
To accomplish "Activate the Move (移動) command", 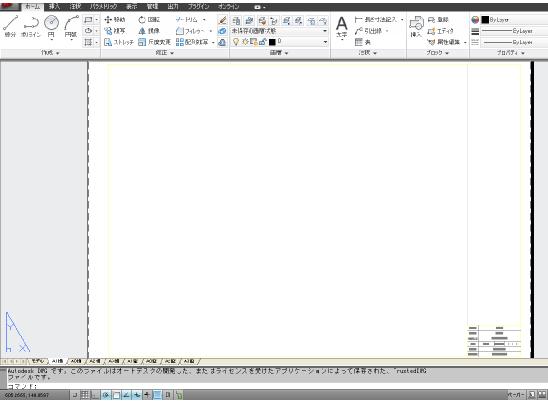I will pos(115,20).
